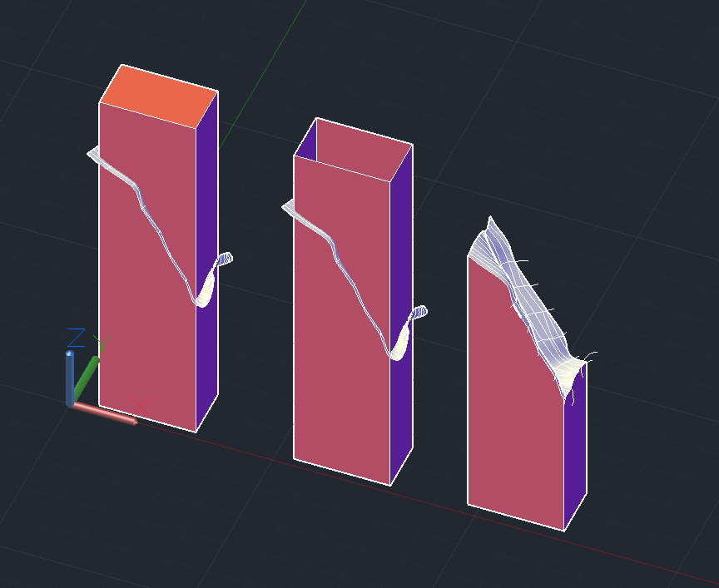The width and height of the screenshot is (719, 588).
Task: Select the purple side face of the right box
Action: [x=576, y=449]
